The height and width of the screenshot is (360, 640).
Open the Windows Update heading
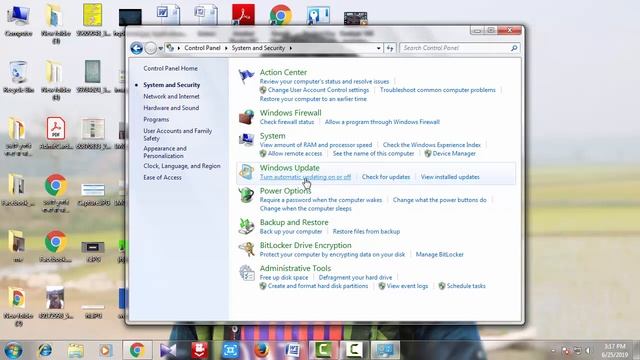click(289, 167)
